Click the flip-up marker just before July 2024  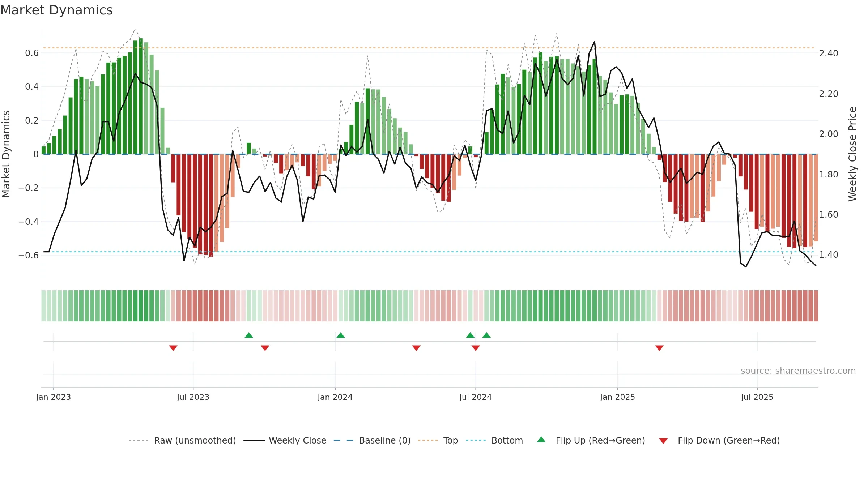(x=470, y=335)
